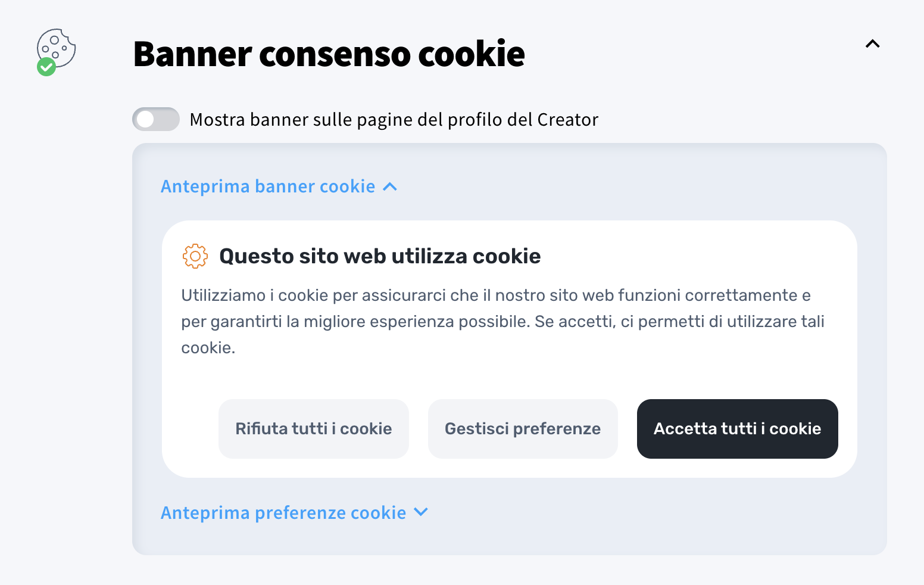Viewport: 924px width, 585px height.
Task: Click the Banner consenso cookie heading
Action: pos(329,54)
